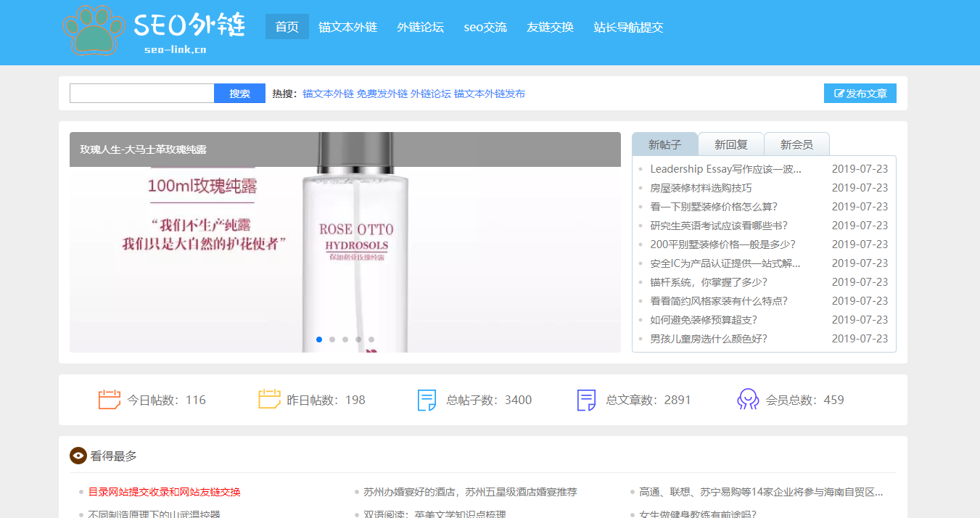This screenshot has height=518, width=980.
Task: Focus the search input field
Action: (x=142, y=94)
